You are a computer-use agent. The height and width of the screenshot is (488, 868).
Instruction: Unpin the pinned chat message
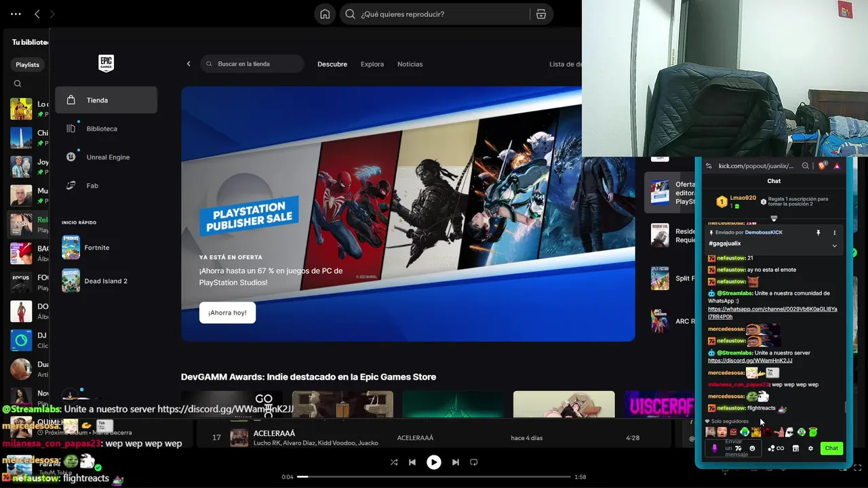point(818,232)
